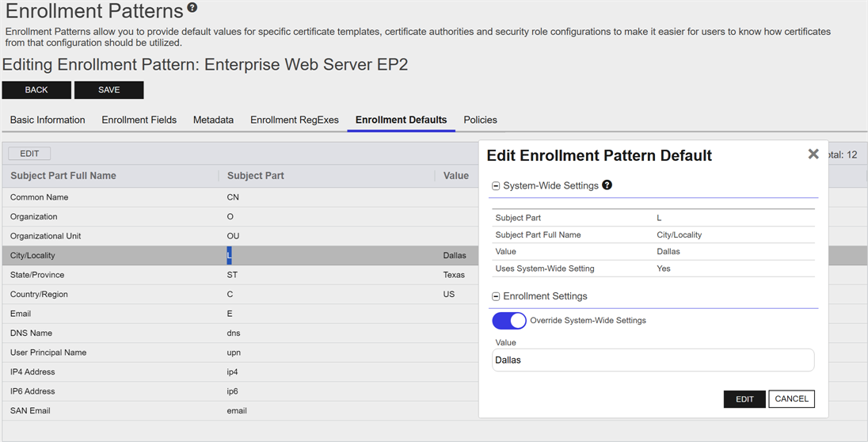Select the Common Name row
The height and width of the screenshot is (442, 868).
(40, 197)
